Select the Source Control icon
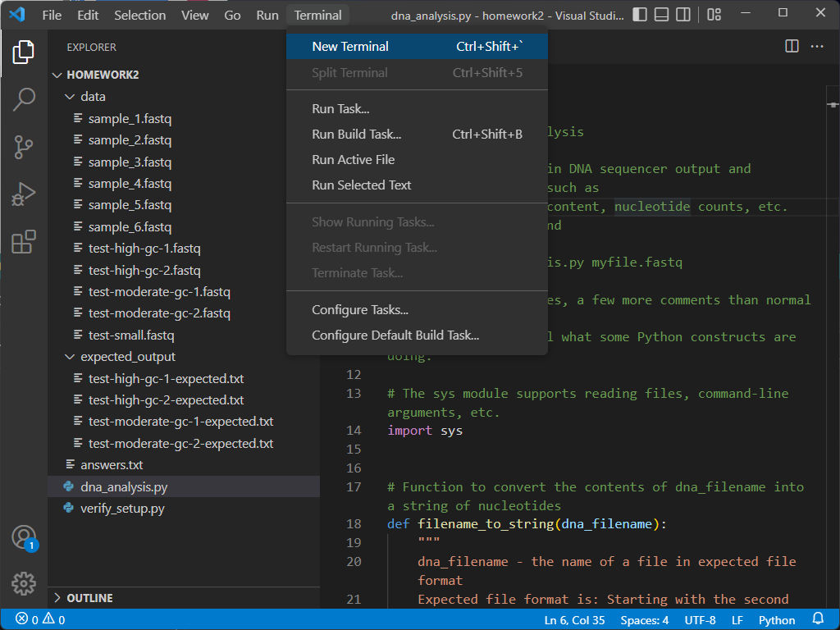The image size is (840, 630). pyautogui.click(x=24, y=146)
